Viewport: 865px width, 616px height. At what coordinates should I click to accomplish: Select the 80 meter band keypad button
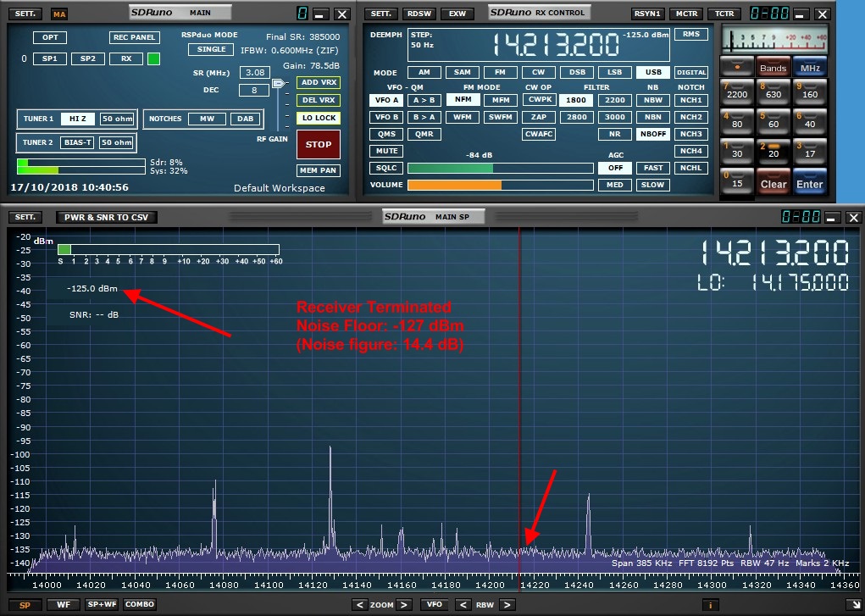coord(737,122)
